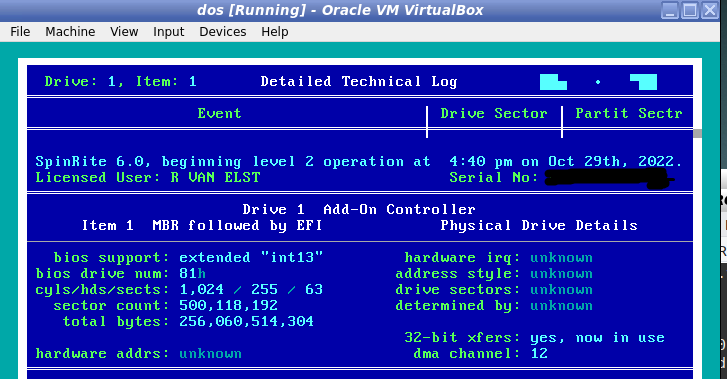
Task: Select the 'Event' column header
Action: 219,113
